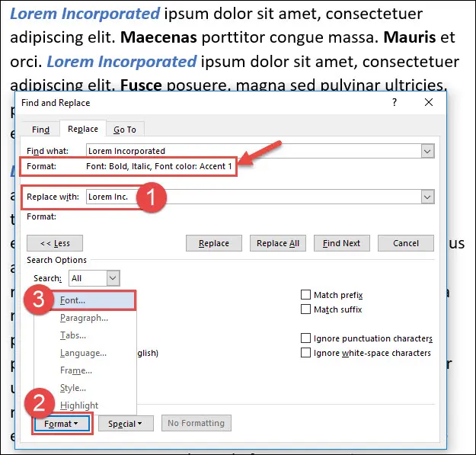
Task: Switch to the Find tab
Action: tap(40, 130)
